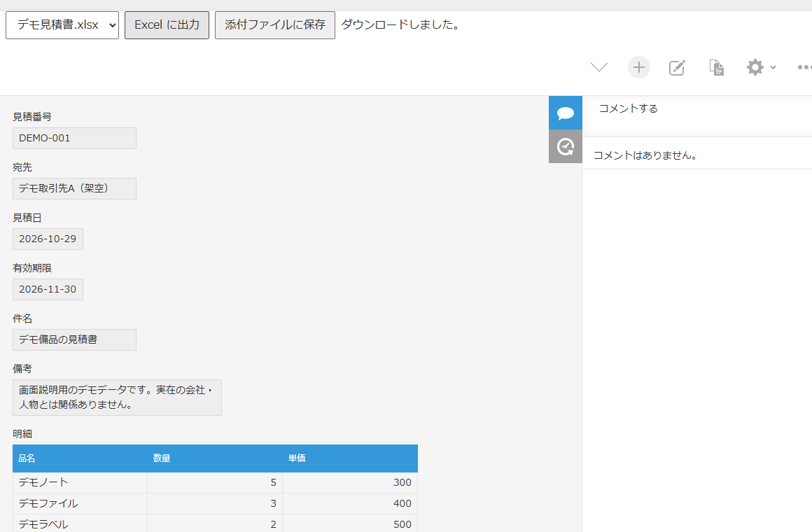812x532 pixels.
Task: Open the デモ見積書.xlsx template dropdown
Action: (62, 25)
